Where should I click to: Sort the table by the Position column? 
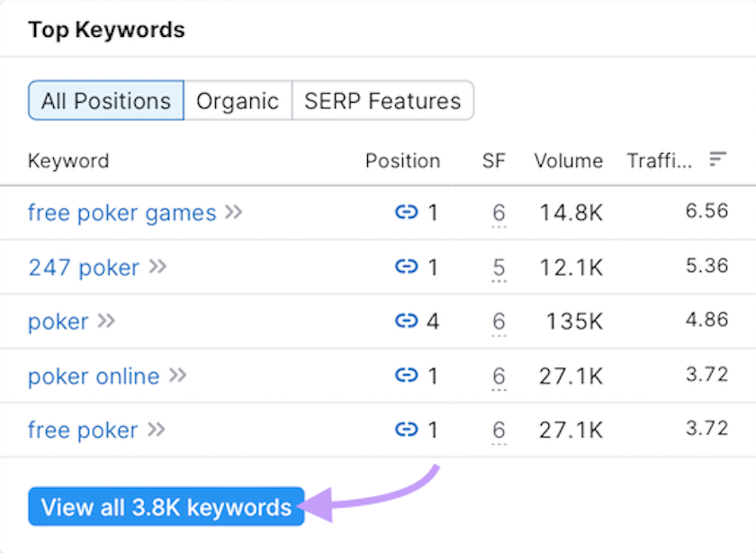click(x=402, y=160)
